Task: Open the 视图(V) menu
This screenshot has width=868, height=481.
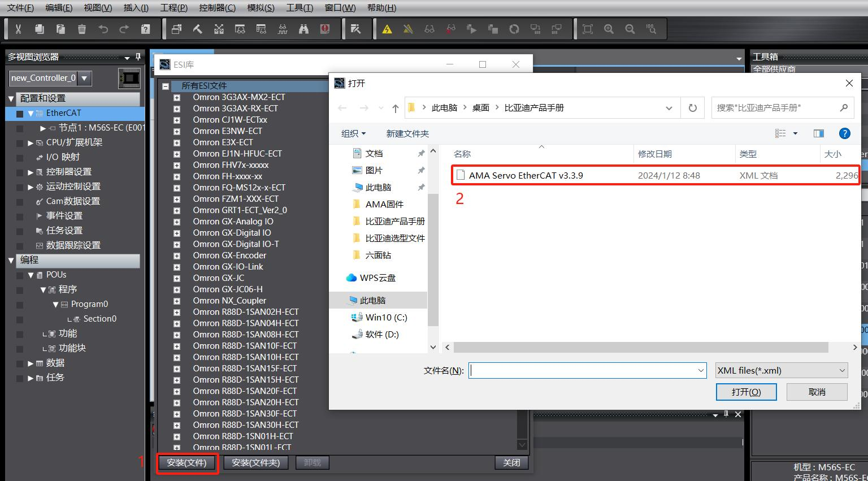Action: [x=98, y=8]
